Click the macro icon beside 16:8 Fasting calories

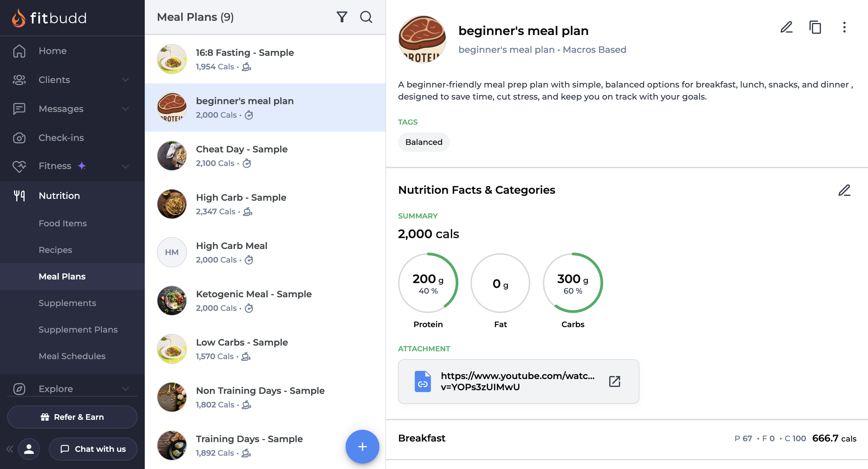247,67
